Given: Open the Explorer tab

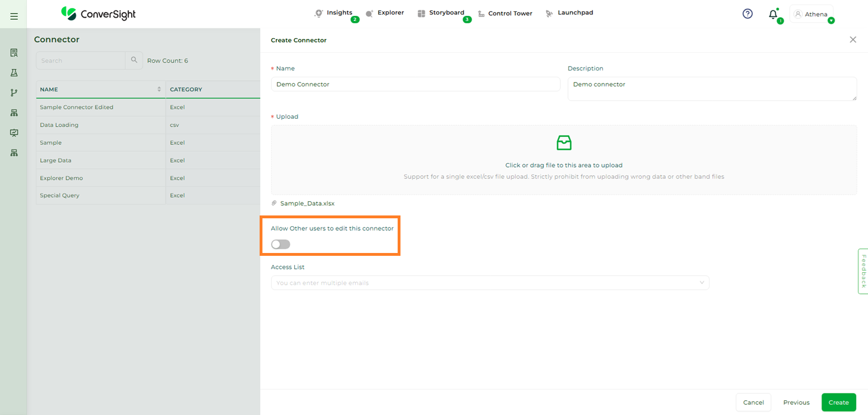Looking at the screenshot, I should 385,13.
